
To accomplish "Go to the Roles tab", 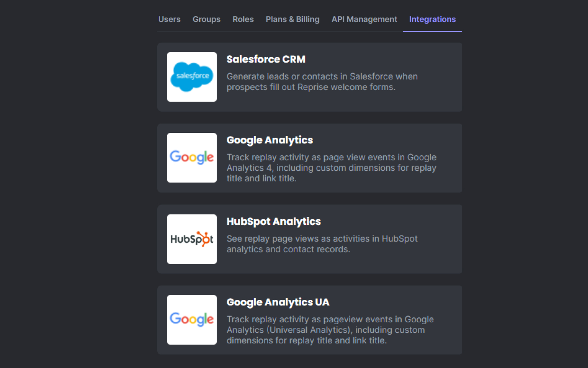I will tap(243, 19).
